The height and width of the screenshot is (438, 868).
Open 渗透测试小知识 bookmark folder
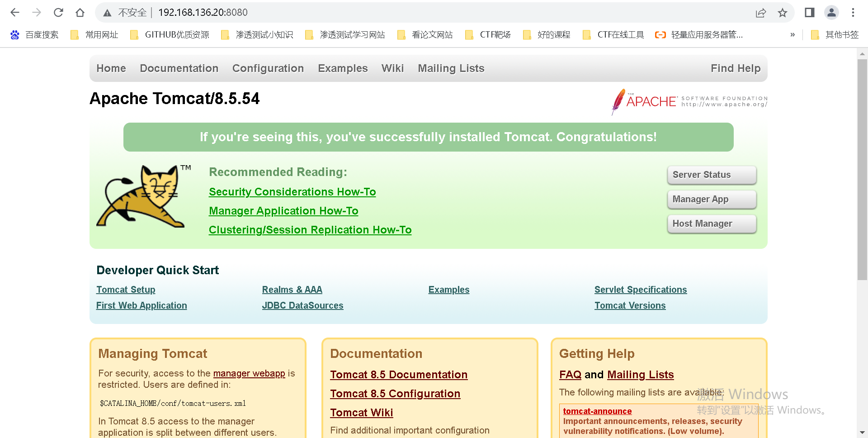tap(257, 35)
